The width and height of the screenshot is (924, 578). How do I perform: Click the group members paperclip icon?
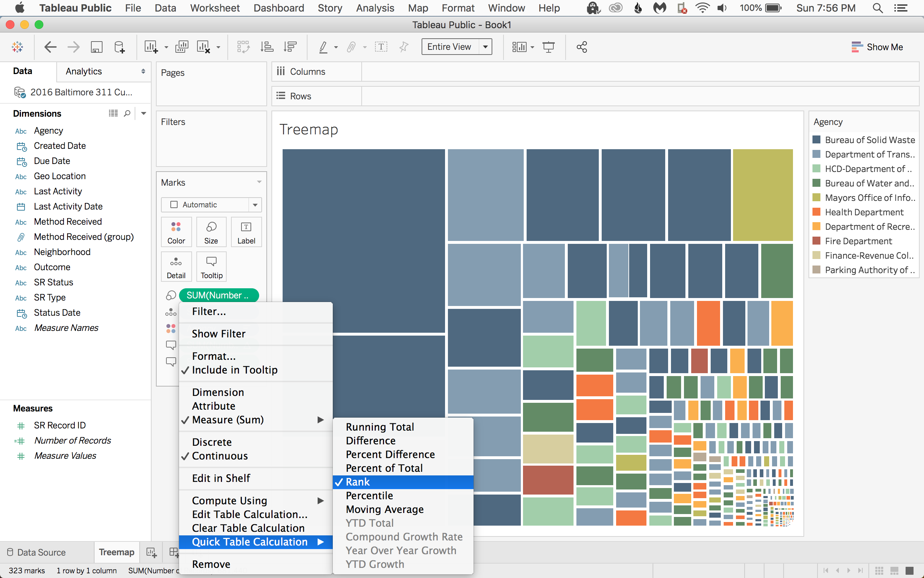click(x=351, y=47)
